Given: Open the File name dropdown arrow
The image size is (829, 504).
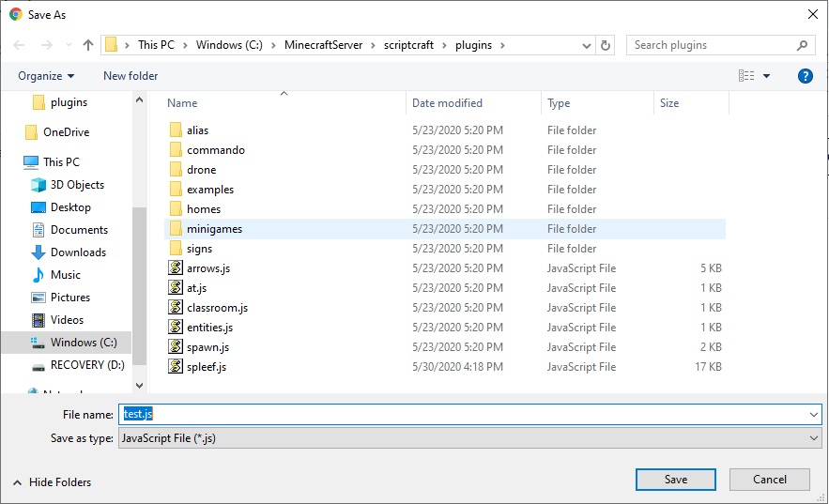Looking at the screenshot, I should coord(814,414).
